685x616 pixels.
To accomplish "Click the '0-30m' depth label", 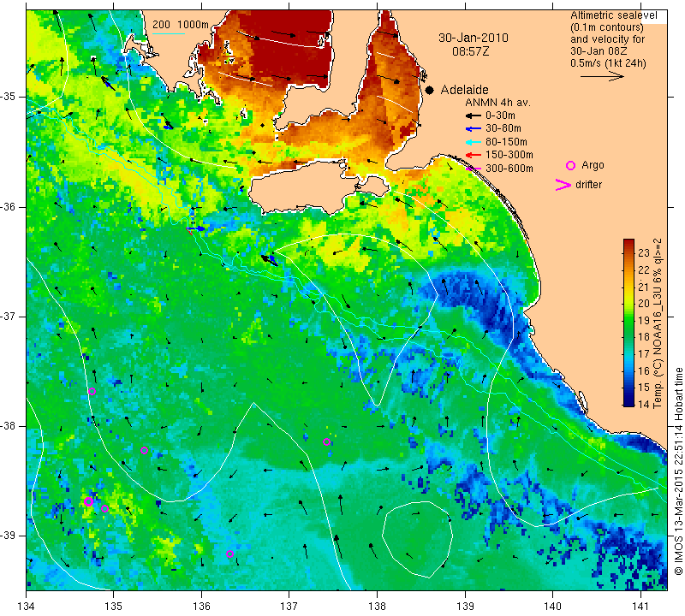I will point(500,115).
